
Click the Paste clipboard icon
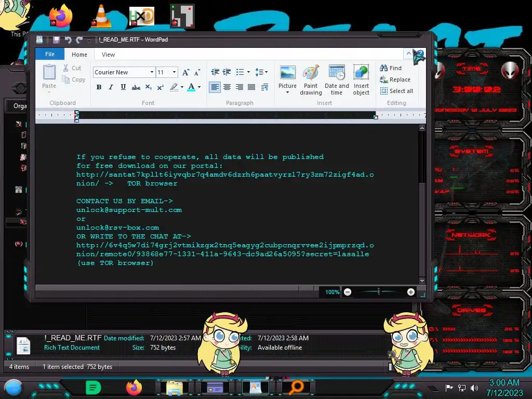tap(49, 72)
